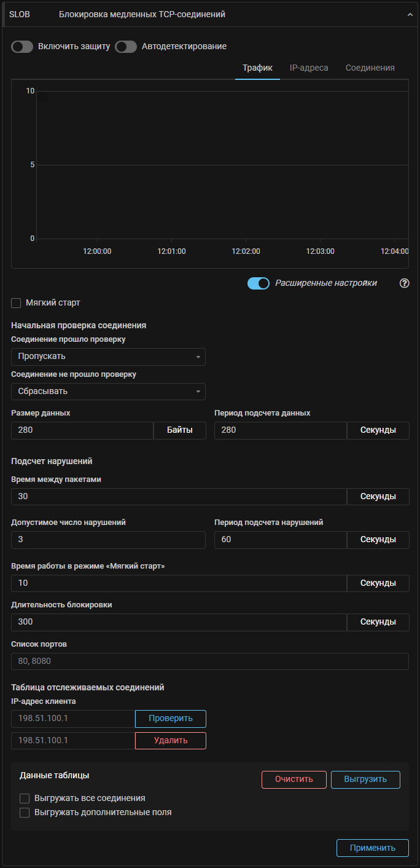Collapse the SLOB panel with the chevron
Viewport: 420px width, 868px height.
point(410,15)
